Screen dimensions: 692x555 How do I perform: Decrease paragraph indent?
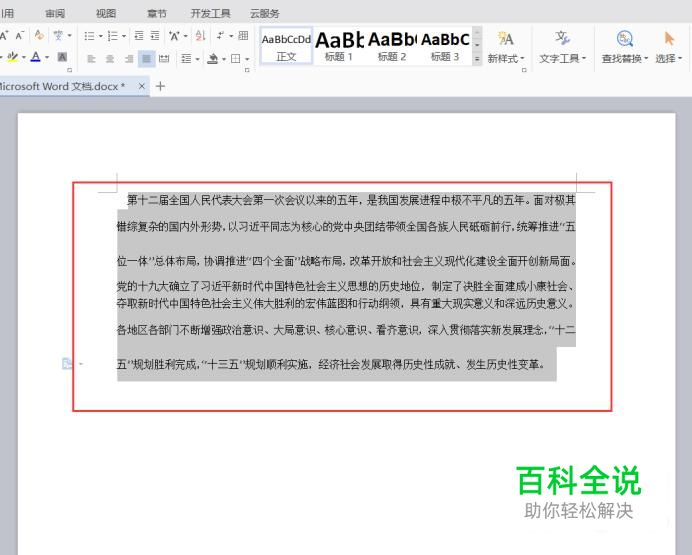[139, 35]
